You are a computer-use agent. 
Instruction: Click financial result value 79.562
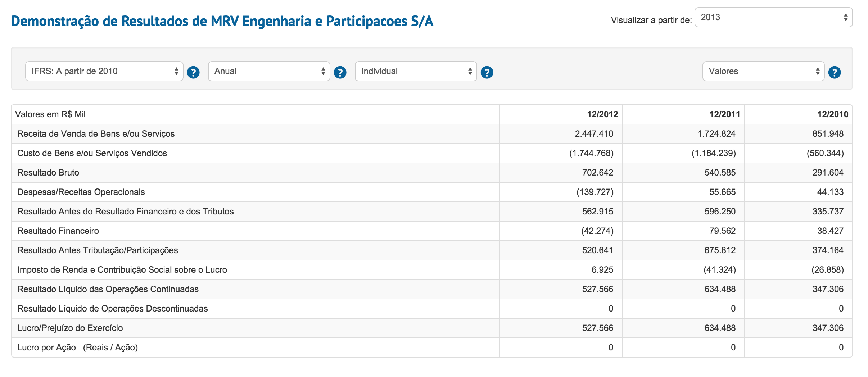tap(723, 231)
